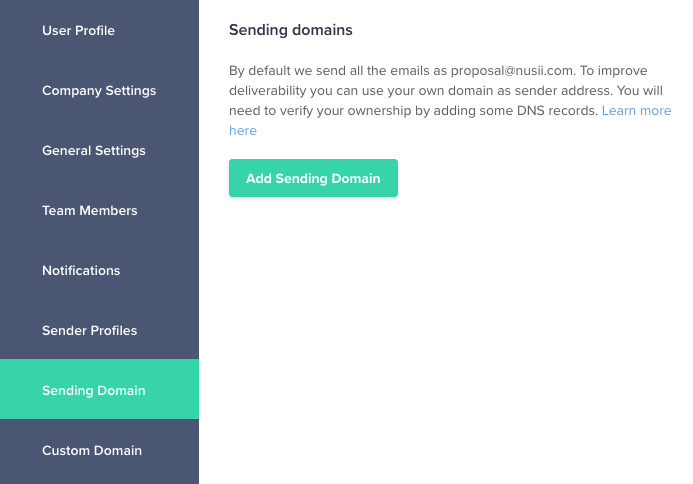Click the Add Sending Domain button
This screenshot has width=693, height=484.
tap(313, 178)
